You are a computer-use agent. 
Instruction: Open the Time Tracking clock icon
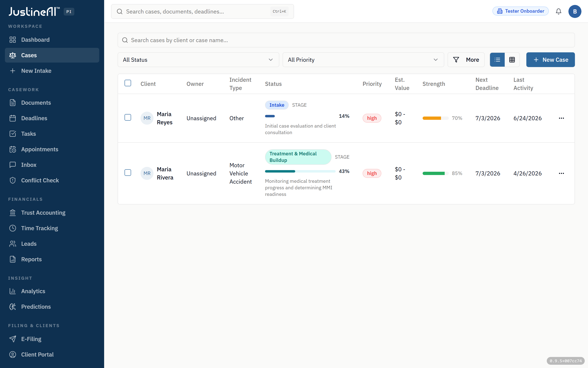13,228
